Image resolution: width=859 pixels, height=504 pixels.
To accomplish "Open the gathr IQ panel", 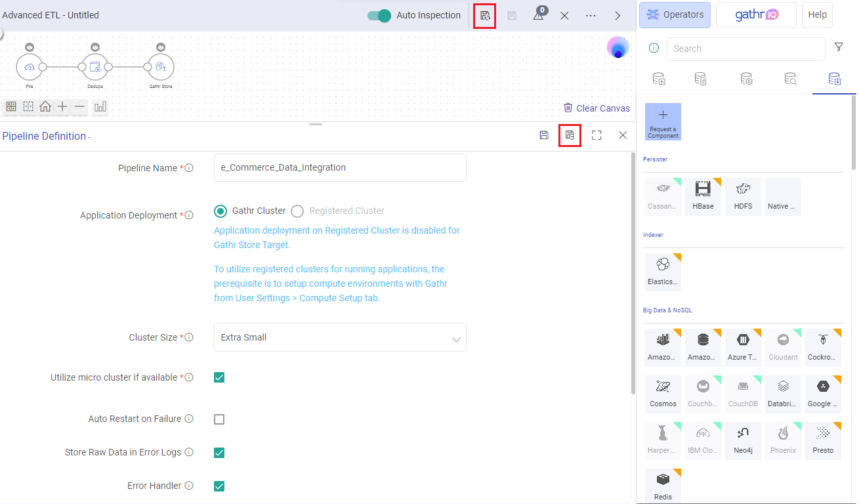I will pos(756,15).
